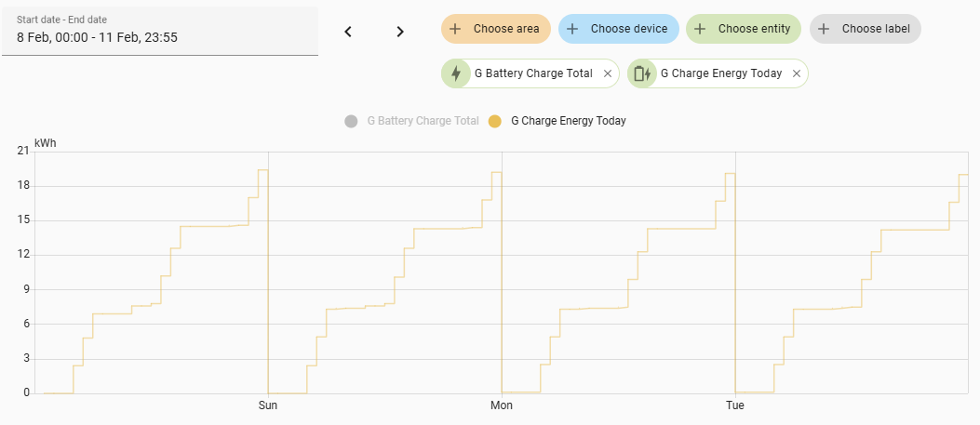The image size is (980, 425).
Task: Click the Mon marker on chart timeline
Action: (501, 405)
